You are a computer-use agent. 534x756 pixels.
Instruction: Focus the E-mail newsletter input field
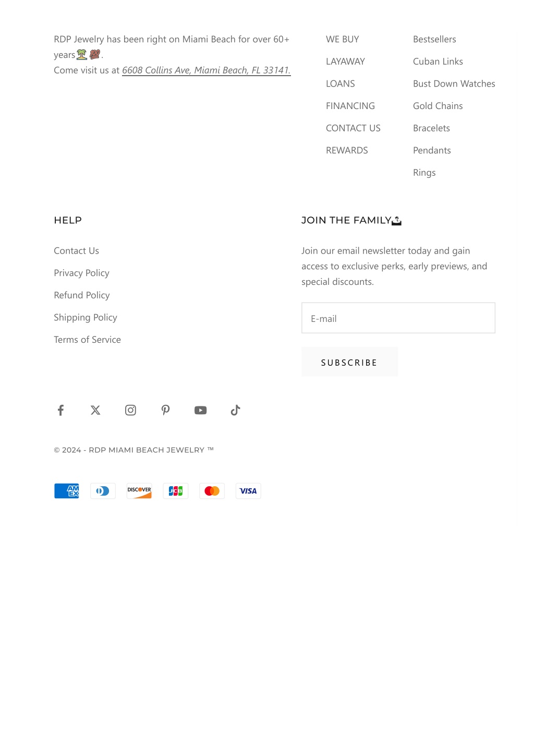pyautogui.click(x=398, y=318)
